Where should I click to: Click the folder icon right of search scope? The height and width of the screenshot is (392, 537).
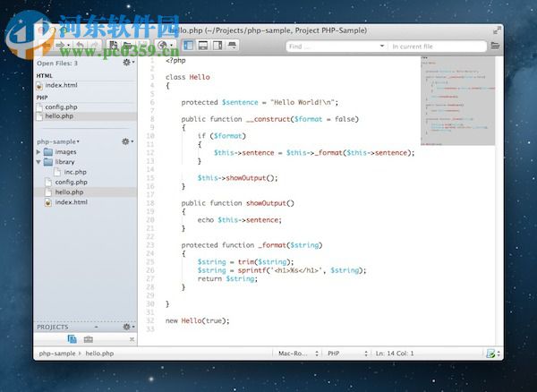pyautogui.click(x=495, y=45)
